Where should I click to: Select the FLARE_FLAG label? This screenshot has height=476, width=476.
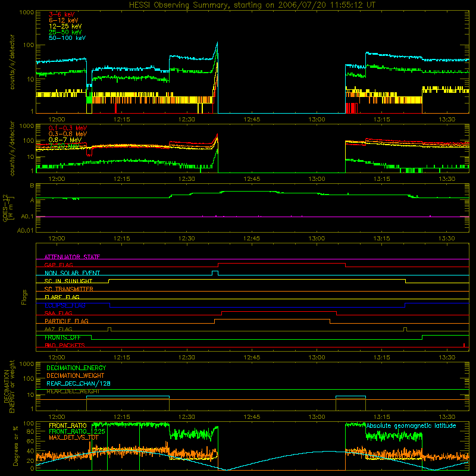(62, 297)
